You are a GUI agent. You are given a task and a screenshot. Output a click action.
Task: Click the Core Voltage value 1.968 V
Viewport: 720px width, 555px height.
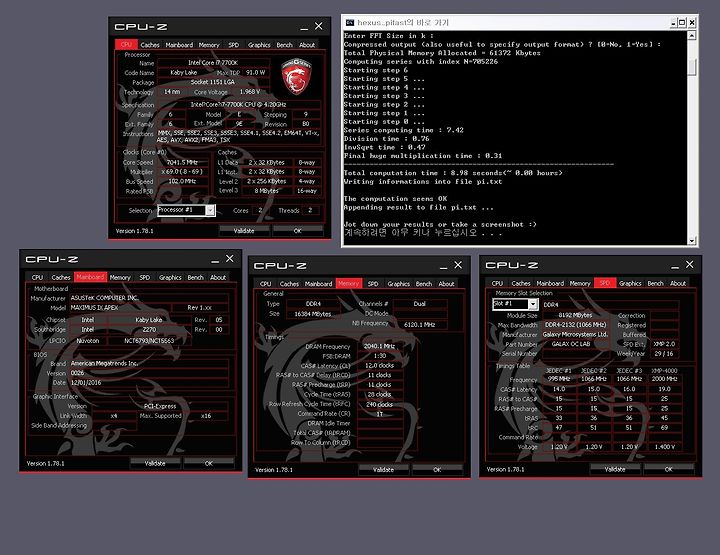[249, 92]
